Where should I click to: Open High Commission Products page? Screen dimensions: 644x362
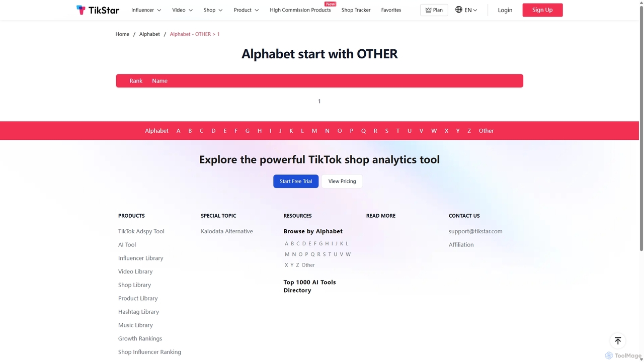[x=300, y=10]
